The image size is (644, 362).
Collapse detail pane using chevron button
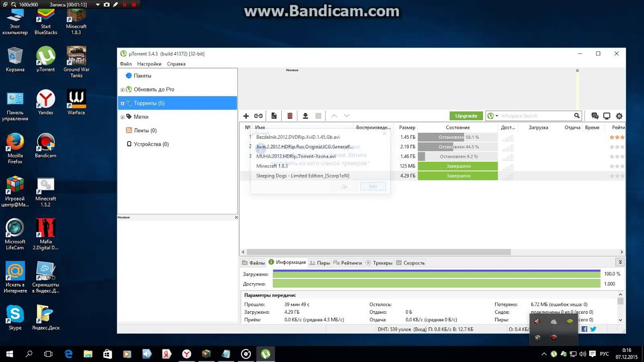pyautogui.click(x=620, y=262)
